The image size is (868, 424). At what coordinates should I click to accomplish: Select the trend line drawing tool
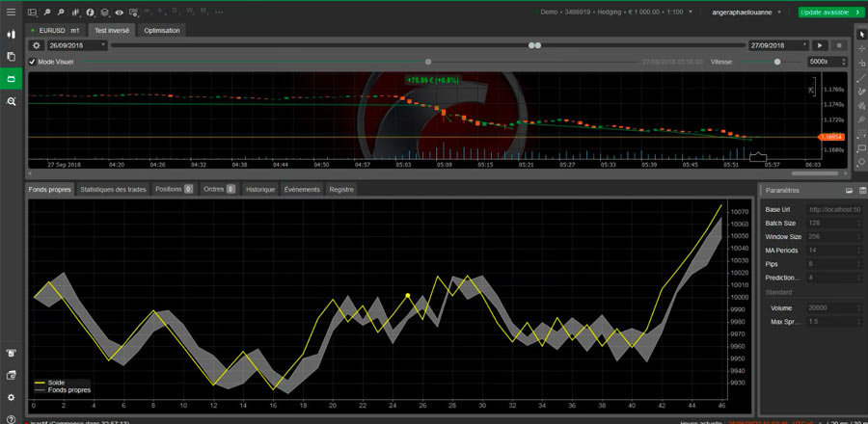click(x=860, y=78)
